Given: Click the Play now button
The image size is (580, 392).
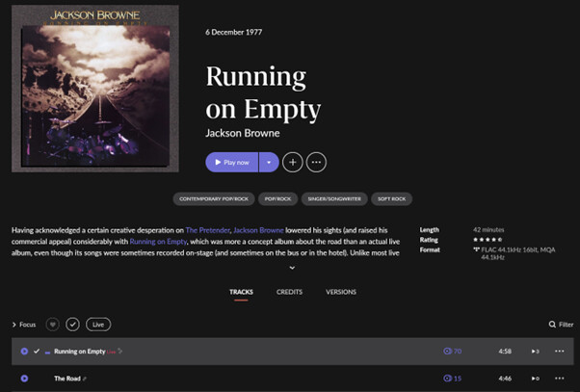Looking at the screenshot, I should pyautogui.click(x=232, y=162).
